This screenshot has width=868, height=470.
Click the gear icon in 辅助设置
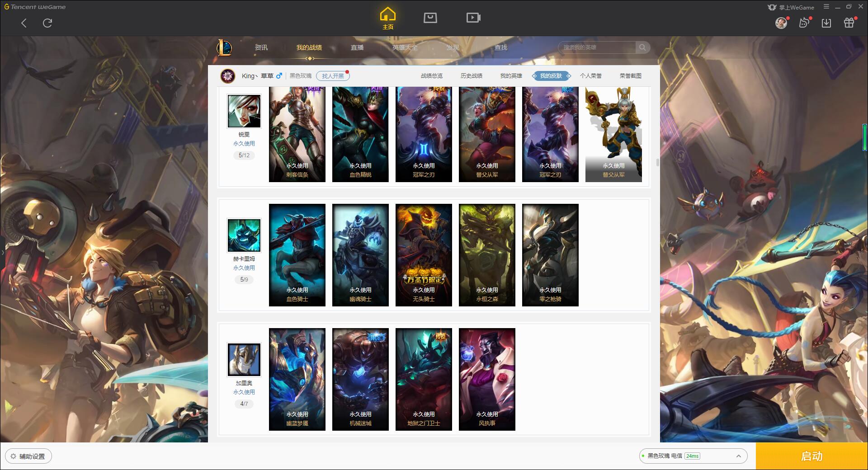[x=13, y=456]
